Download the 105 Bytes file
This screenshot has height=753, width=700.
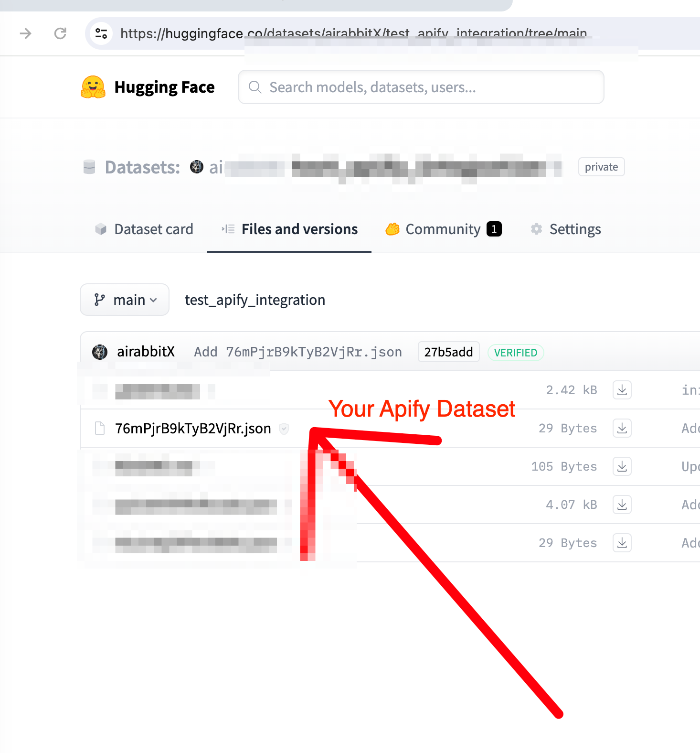pos(622,466)
